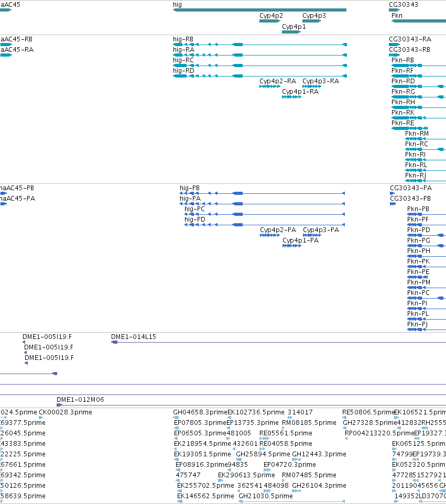Viewport: 446px width, 504px height.
Task: Select transcript Cyp4p1-RA
Action: [x=300, y=92]
